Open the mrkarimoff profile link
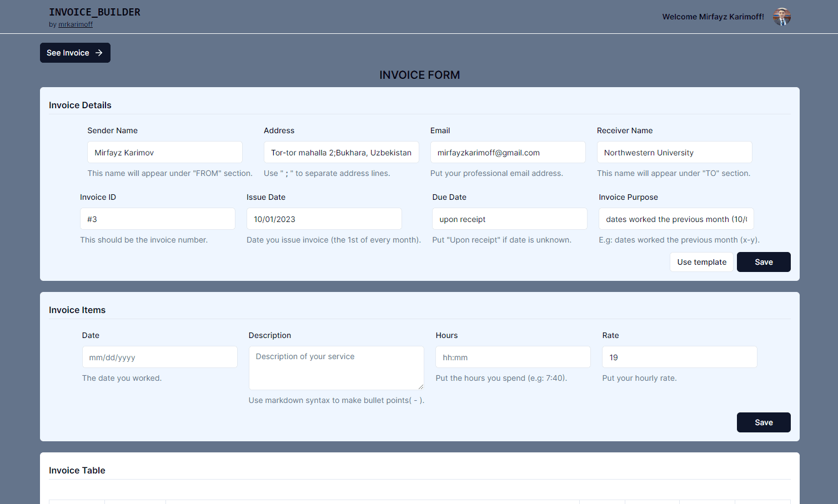 click(x=75, y=24)
